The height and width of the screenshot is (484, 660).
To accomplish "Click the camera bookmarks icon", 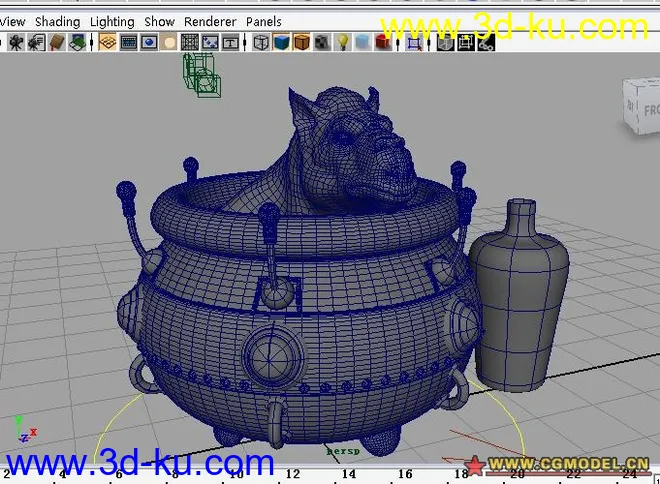I will pos(58,42).
